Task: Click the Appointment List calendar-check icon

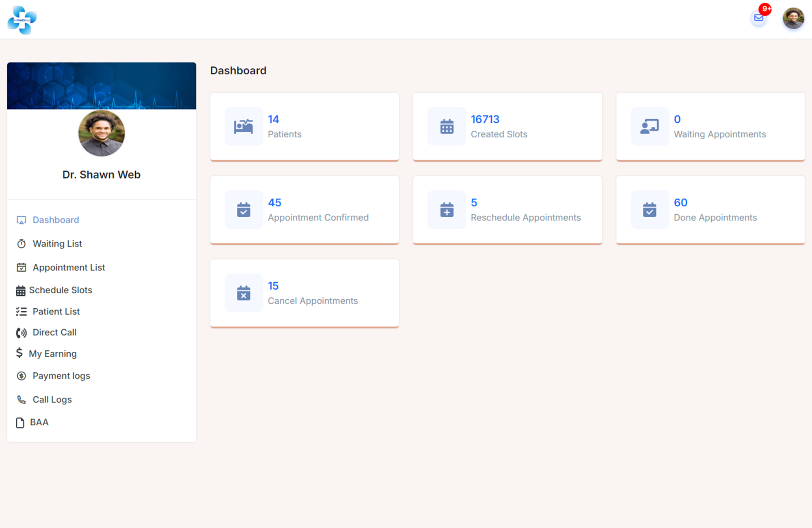Action: (x=22, y=267)
